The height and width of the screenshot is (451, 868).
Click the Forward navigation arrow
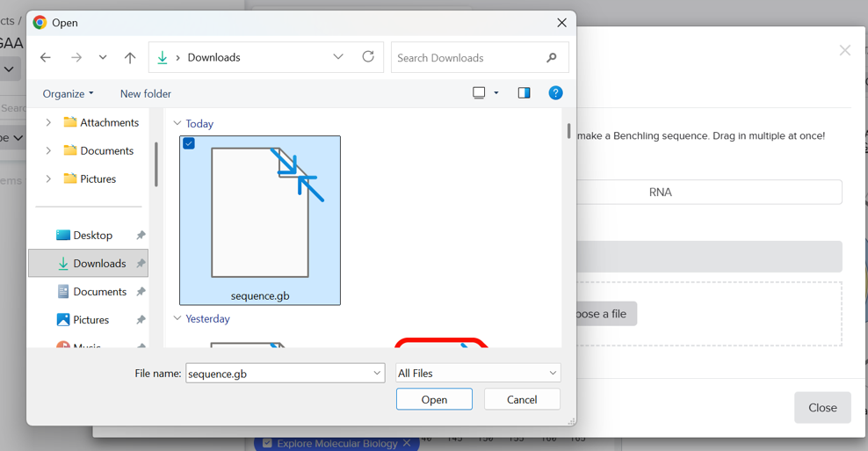click(76, 58)
